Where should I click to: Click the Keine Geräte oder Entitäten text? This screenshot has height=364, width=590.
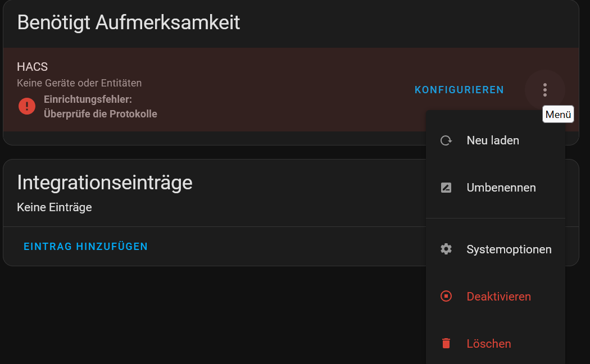79,83
